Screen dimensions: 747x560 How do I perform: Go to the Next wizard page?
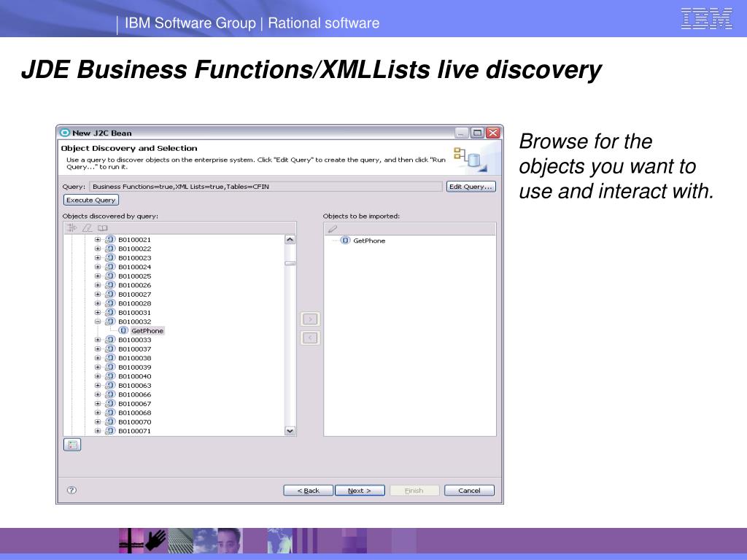[360, 491]
